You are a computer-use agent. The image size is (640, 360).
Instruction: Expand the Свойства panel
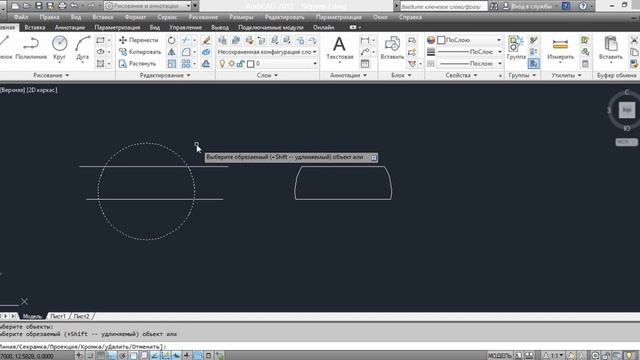[x=461, y=76]
